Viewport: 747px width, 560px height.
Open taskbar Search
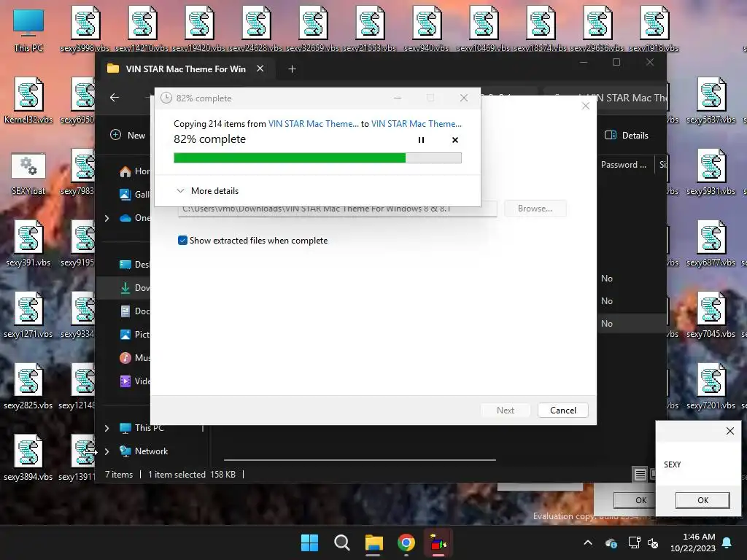(x=341, y=542)
